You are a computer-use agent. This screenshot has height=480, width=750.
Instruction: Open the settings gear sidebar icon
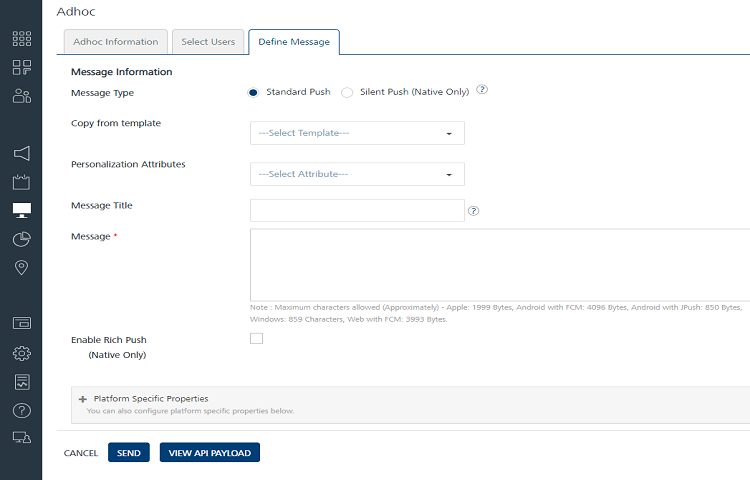tap(21, 353)
